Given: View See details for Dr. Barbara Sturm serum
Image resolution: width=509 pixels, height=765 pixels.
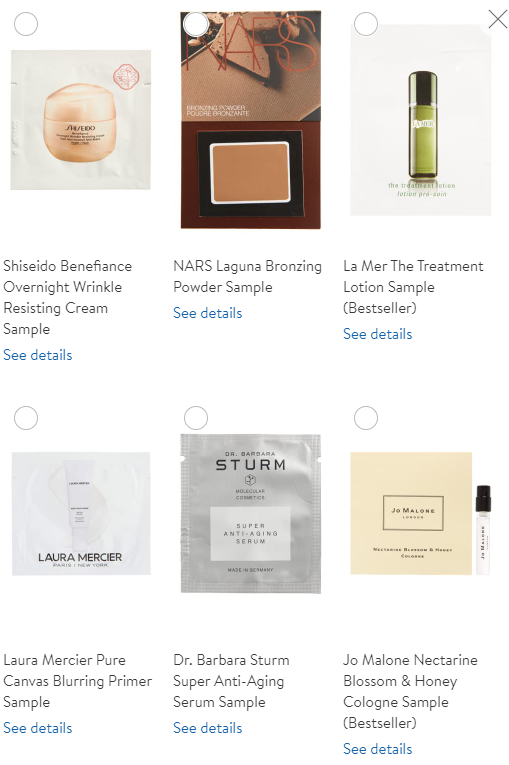Looking at the screenshot, I should 207,728.
